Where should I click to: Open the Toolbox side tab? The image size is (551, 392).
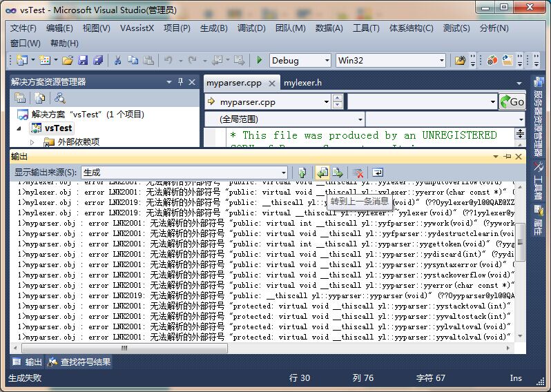pyautogui.click(x=538, y=182)
